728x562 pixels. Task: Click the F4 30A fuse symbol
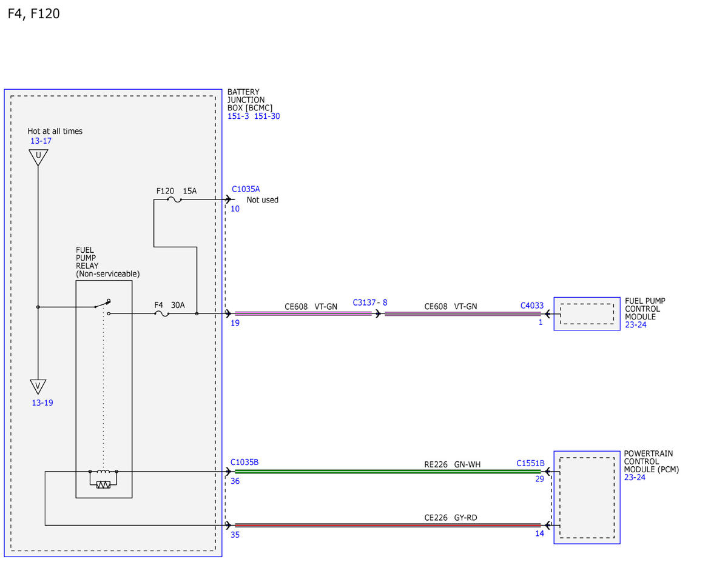[162, 313]
